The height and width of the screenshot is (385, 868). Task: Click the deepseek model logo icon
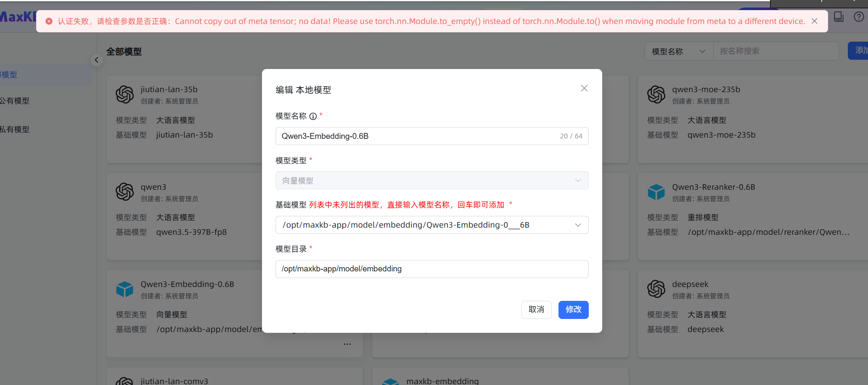point(656,289)
